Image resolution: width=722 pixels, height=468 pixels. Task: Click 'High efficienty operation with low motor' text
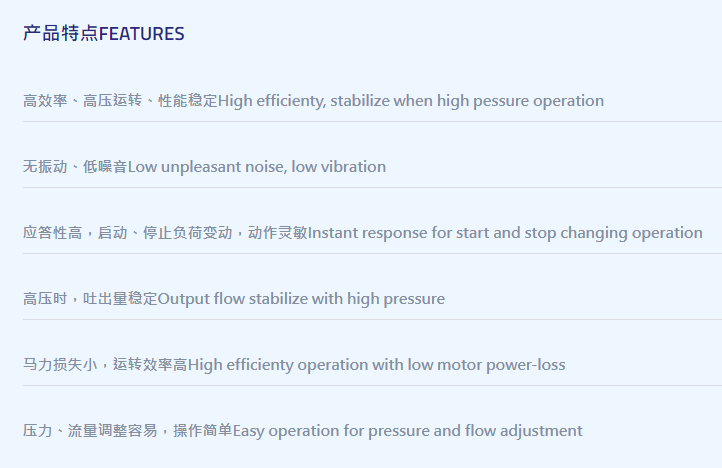335,365
